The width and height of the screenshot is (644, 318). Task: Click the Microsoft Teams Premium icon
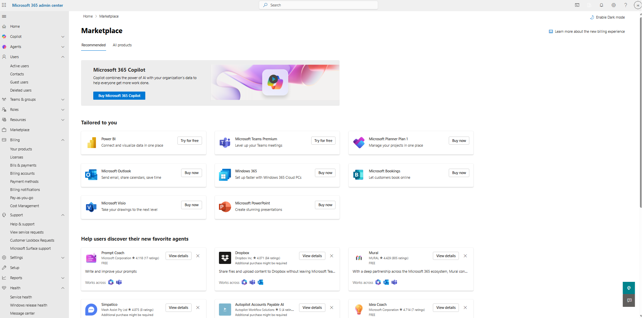coord(225,142)
